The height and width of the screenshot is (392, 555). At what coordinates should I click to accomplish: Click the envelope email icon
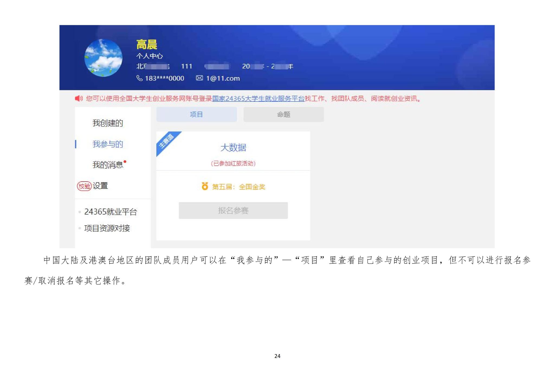(x=199, y=78)
